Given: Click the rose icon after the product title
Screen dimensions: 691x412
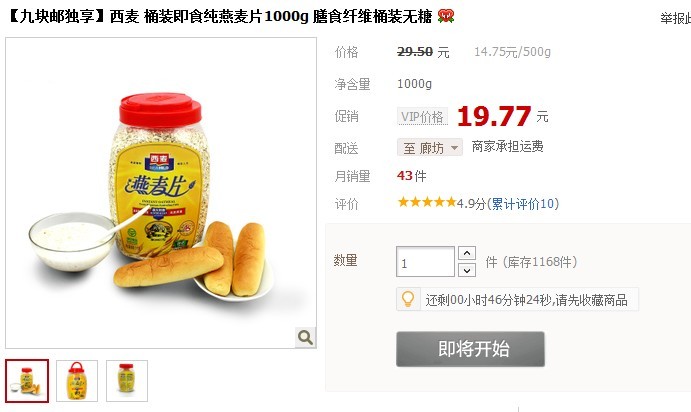Looking at the screenshot, I should coord(446,16).
